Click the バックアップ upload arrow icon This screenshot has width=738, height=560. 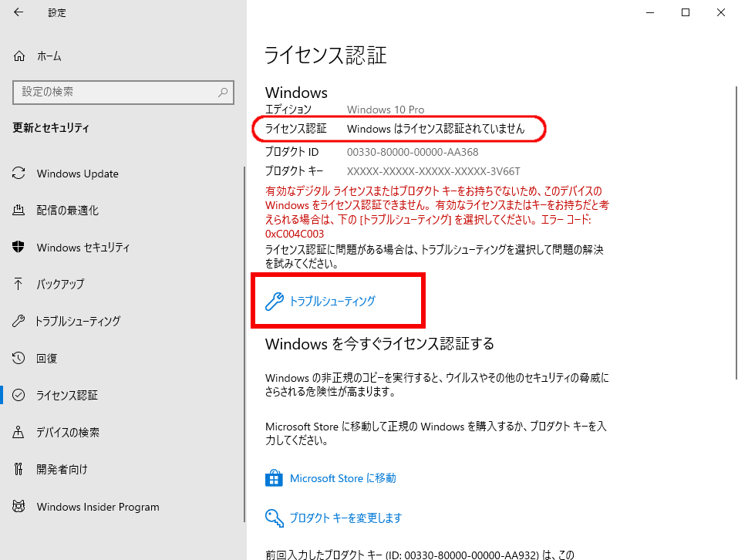19,284
